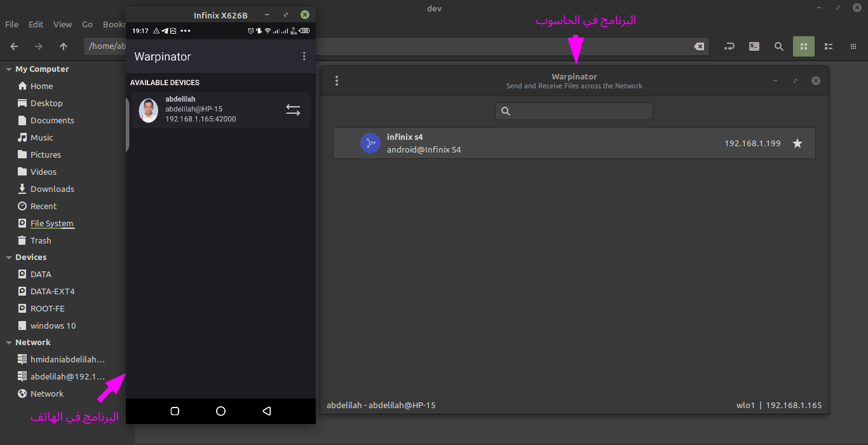The image size is (868, 445).
Task: Clear the path bar text
Action: [698, 46]
